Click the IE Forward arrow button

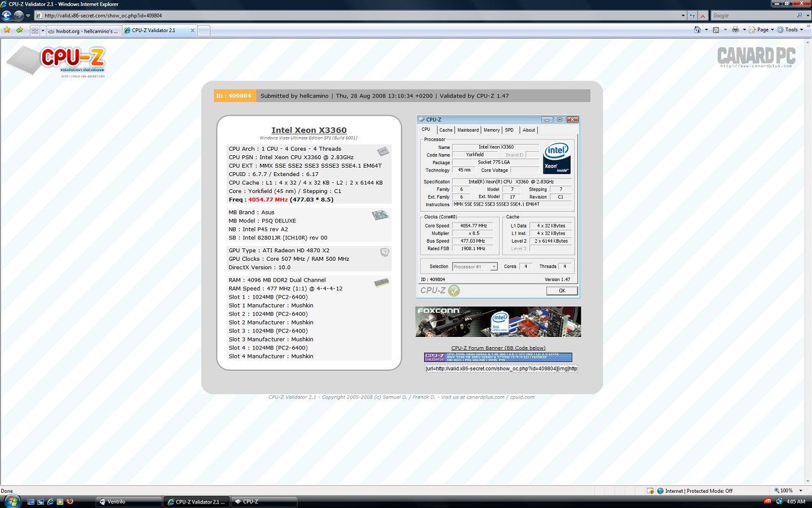pos(19,15)
